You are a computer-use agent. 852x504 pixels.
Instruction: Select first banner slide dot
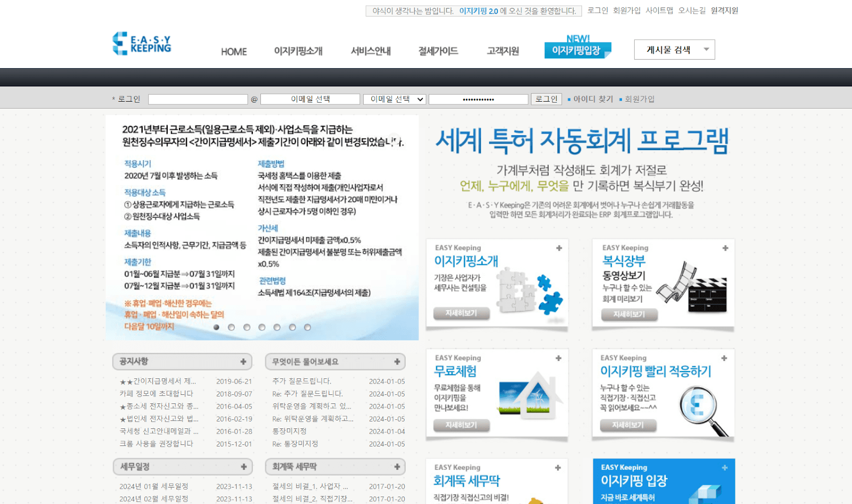(216, 327)
